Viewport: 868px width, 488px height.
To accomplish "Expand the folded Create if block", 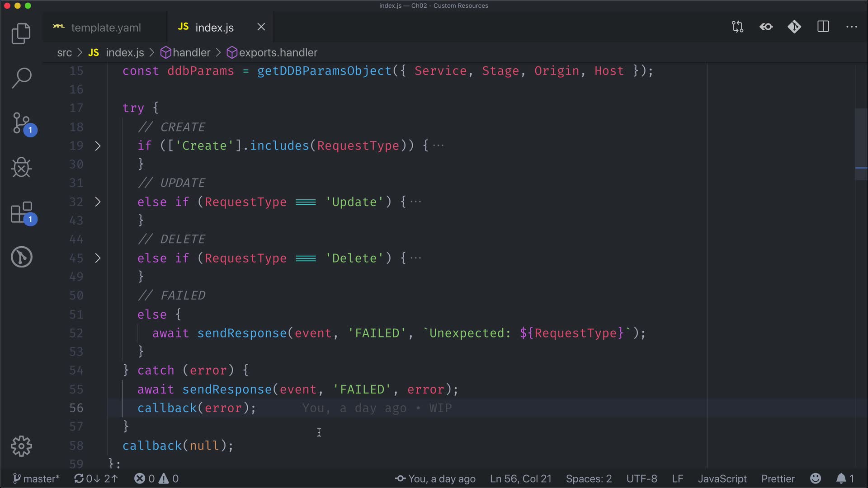I will (98, 146).
